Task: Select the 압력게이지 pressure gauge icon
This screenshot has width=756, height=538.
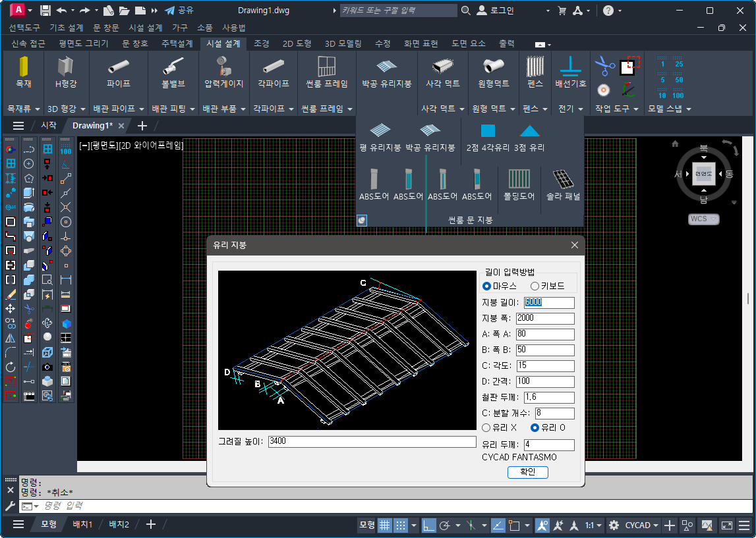Action: (x=224, y=67)
